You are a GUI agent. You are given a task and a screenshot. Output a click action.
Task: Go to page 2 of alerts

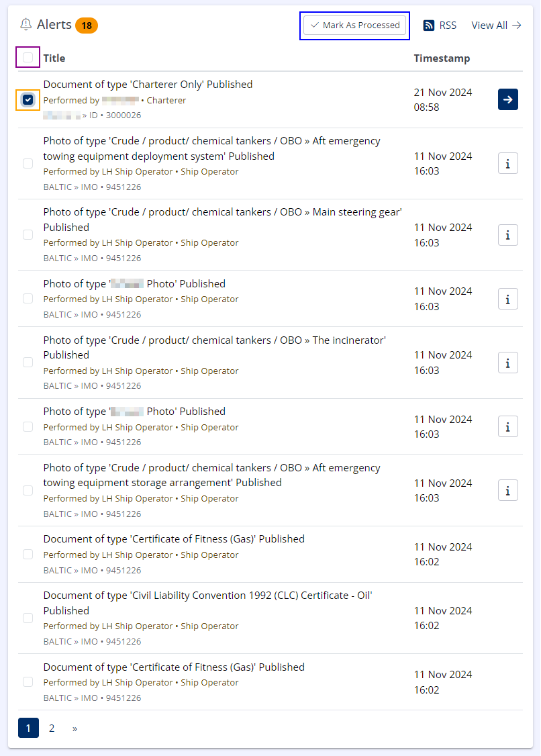[52, 728]
